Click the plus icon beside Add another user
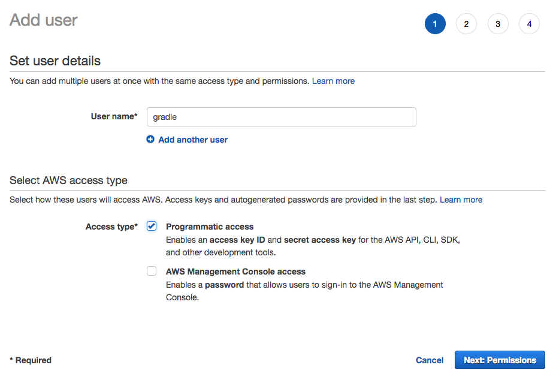559x392 pixels. pos(150,139)
